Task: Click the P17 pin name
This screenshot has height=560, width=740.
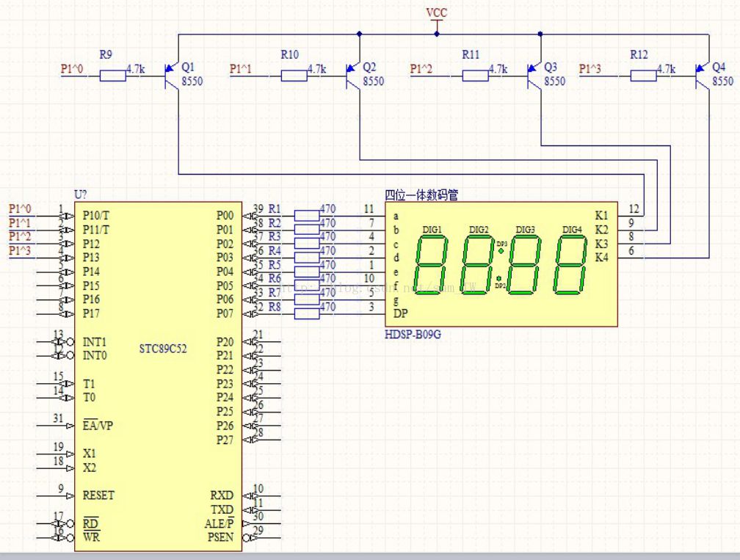Action: (91, 313)
